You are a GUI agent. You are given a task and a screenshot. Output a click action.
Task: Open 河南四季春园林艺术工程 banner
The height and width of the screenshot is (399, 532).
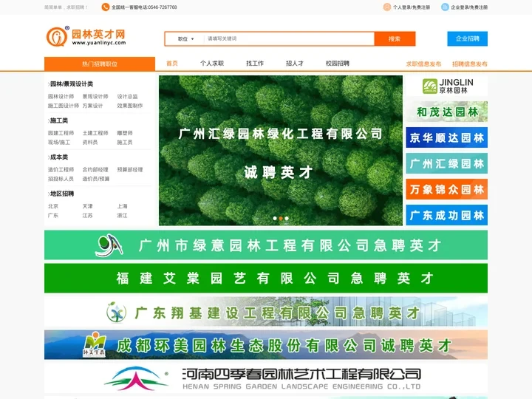266,378
